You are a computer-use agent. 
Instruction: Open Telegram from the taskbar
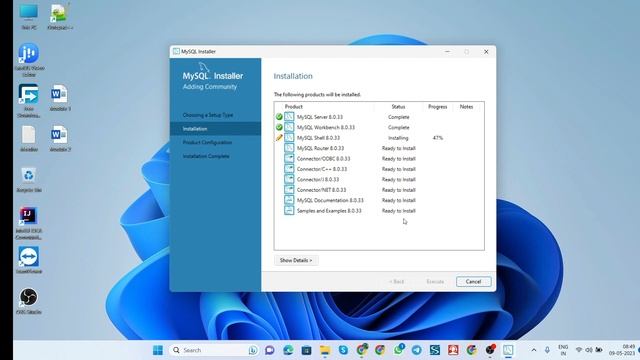[417, 350]
